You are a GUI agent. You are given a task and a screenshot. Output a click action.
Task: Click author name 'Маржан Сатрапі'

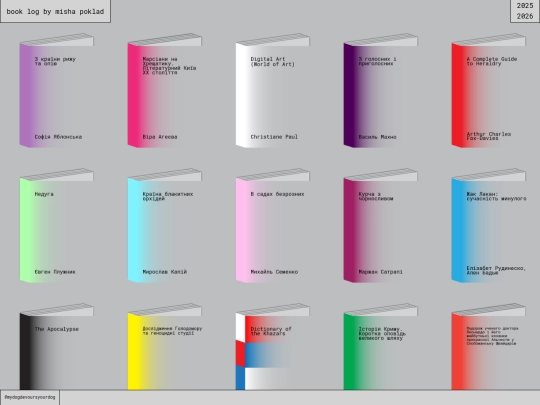[381, 272]
